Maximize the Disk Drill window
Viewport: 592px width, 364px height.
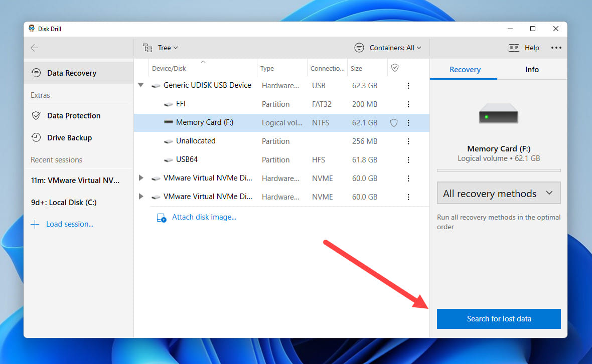[533, 29]
